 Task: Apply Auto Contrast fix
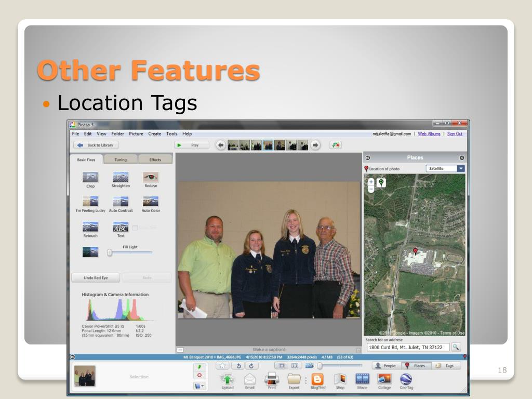point(121,201)
